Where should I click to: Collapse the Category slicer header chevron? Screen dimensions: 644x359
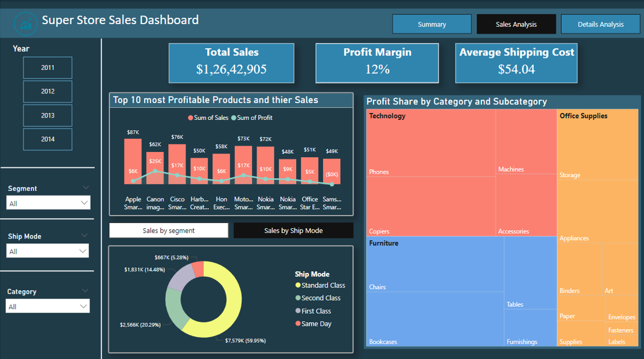click(x=86, y=291)
